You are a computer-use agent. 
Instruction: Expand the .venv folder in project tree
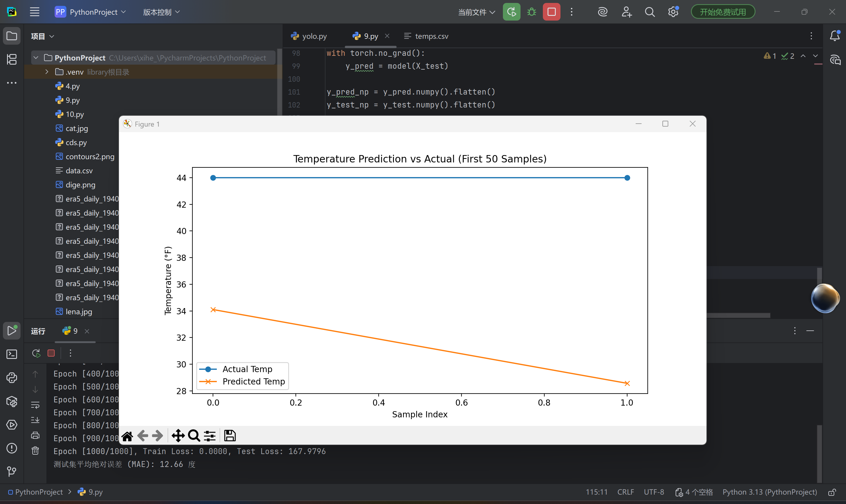[47, 72]
